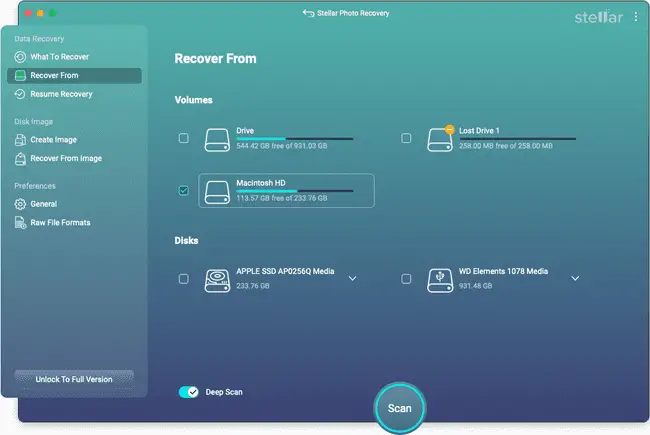Click the text 544.42 GB free of 931.03 GB
650x435 pixels.
click(282, 146)
